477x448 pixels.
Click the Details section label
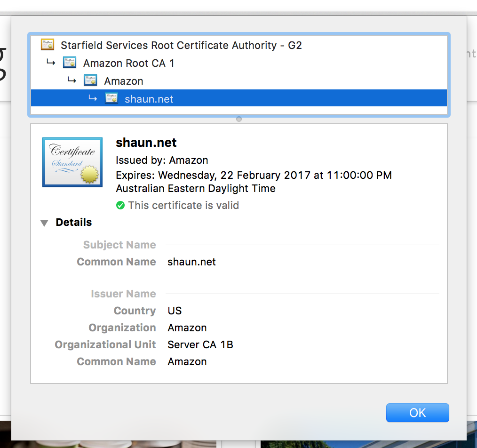pyautogui.click(x=74, y=223)
